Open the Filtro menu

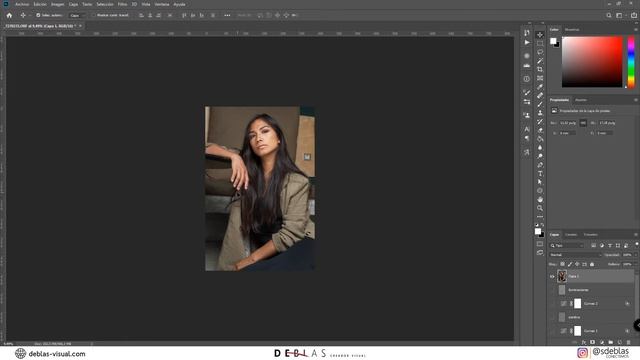pyautogui.click(x=122, y=4)
